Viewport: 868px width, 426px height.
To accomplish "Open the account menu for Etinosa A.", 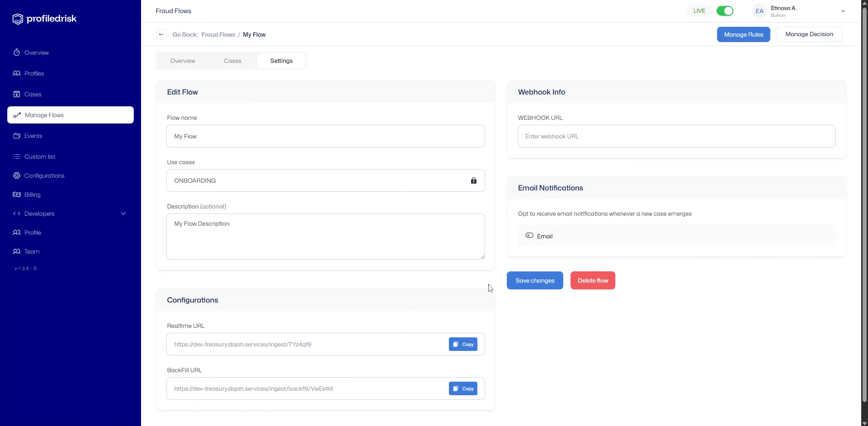I will pos(843,11).
